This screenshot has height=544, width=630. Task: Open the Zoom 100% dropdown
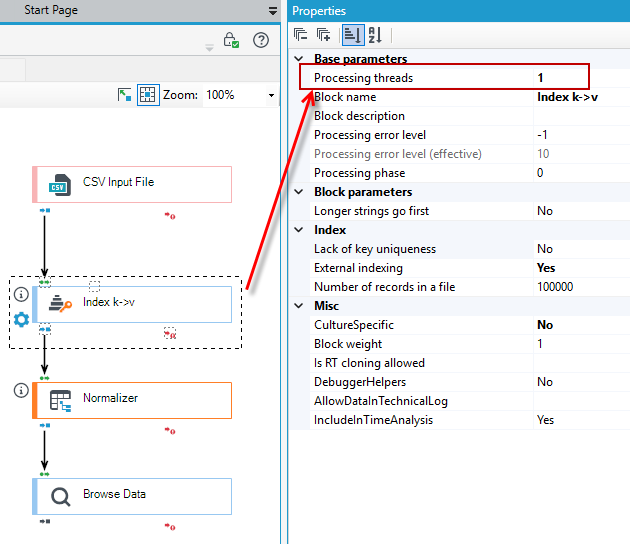tap(272, 95)
